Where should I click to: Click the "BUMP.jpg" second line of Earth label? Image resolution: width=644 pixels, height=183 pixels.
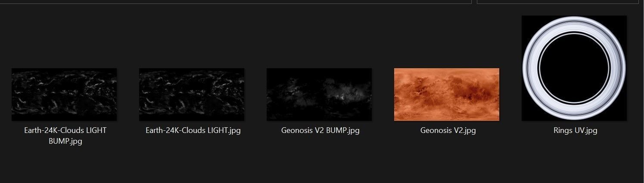click(x=65, y=141)
